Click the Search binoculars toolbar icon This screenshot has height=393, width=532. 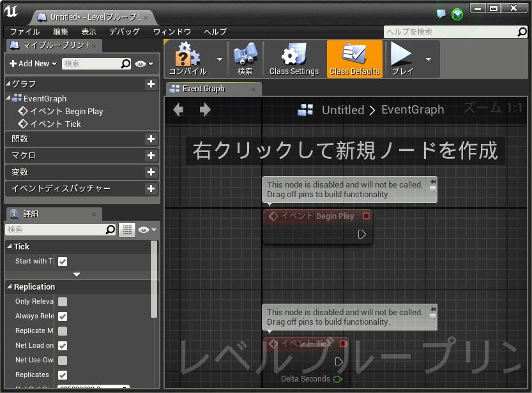point(245,59)
